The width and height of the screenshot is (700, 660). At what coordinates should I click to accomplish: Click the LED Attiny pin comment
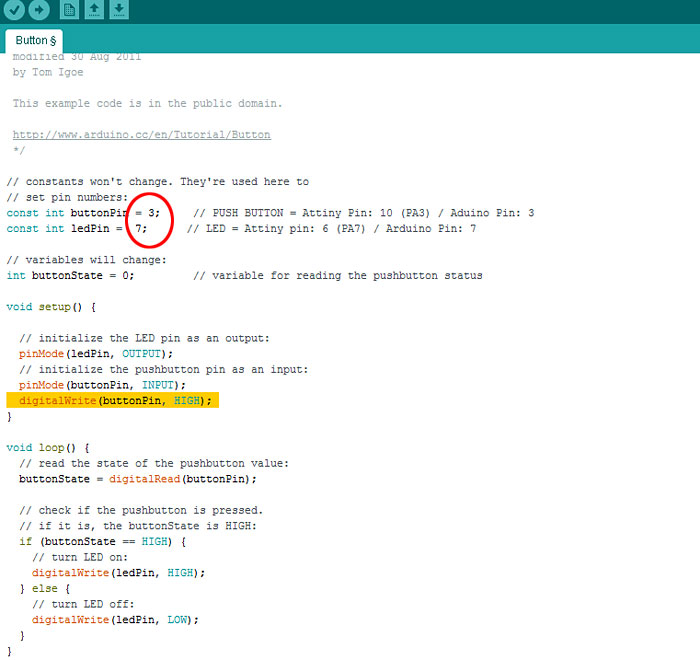[x=331, y=229]
